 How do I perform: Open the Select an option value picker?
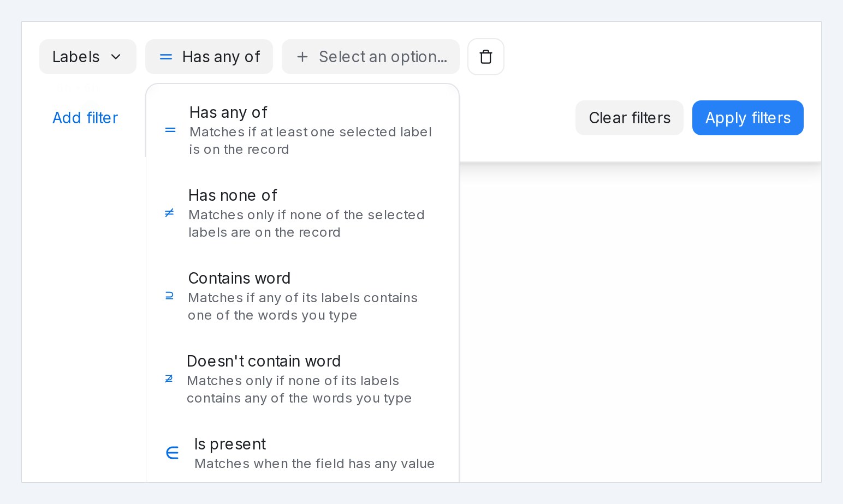pos(371,57)
